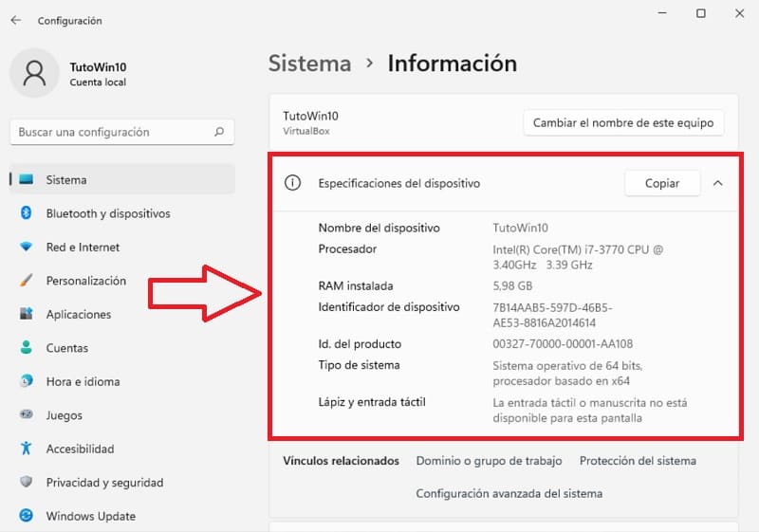Screen dimensions: 759x532
Task: Click the Configuración window title
Action: click(x=69, y=21)
